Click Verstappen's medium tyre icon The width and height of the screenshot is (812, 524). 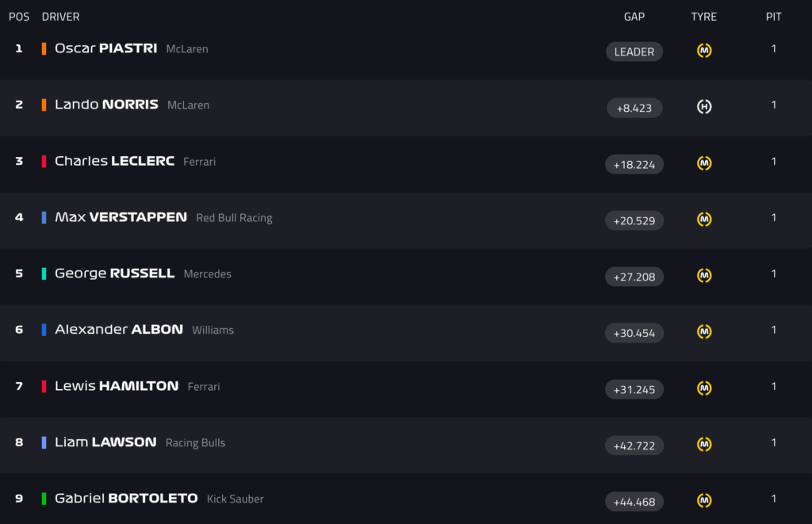tap(704, 220)
